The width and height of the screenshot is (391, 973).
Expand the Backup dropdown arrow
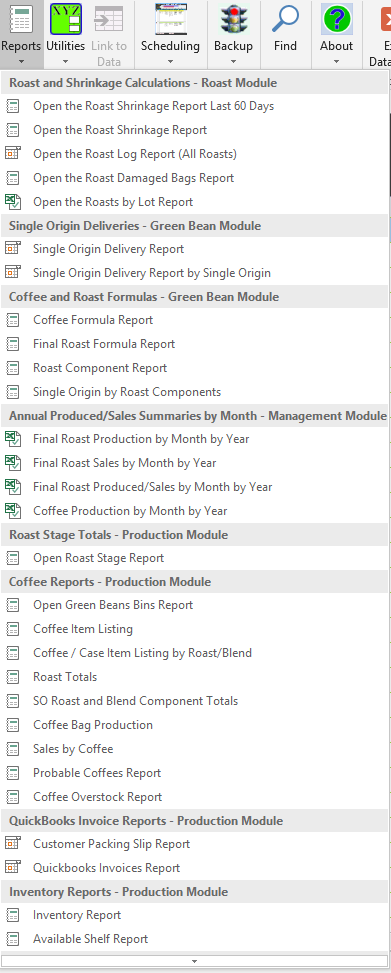tap(233, 61)
